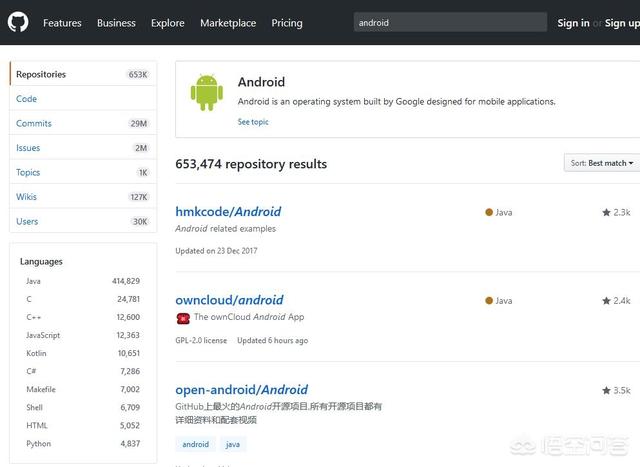This screenshot has height=467, width=640.
Task: Click the GitHub Octocat logo
Action: (19, 22)
